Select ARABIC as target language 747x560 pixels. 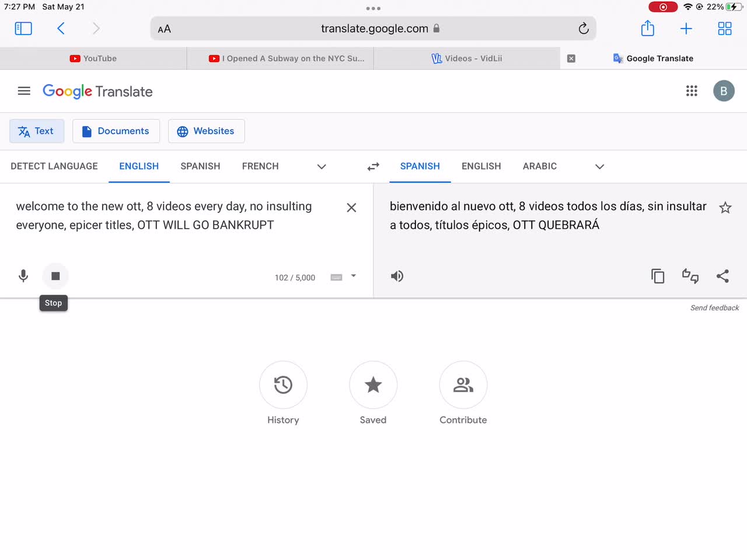540,166
